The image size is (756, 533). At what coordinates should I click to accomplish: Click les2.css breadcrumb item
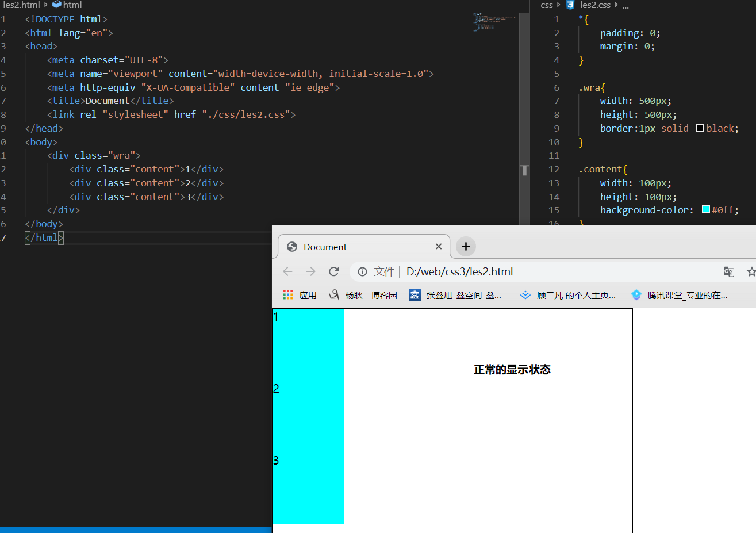coord(595,5)
